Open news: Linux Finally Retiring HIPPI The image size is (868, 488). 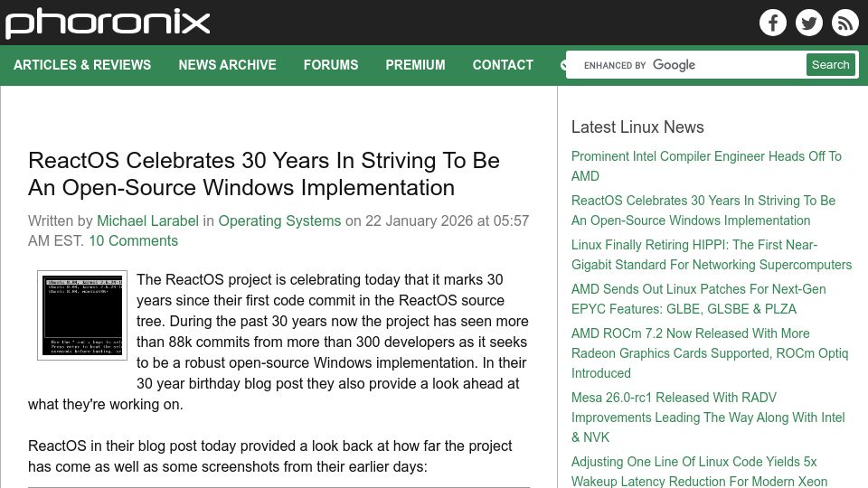click(712, 255)
